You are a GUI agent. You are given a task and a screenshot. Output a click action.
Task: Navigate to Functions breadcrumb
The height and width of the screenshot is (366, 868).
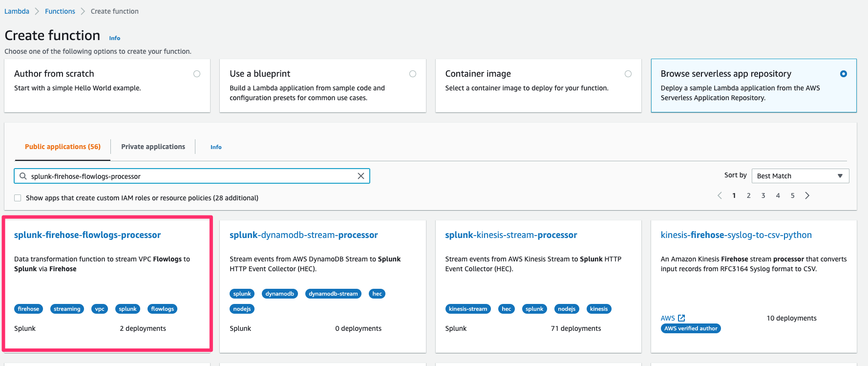pyautogui.click(x=60, y=11)
